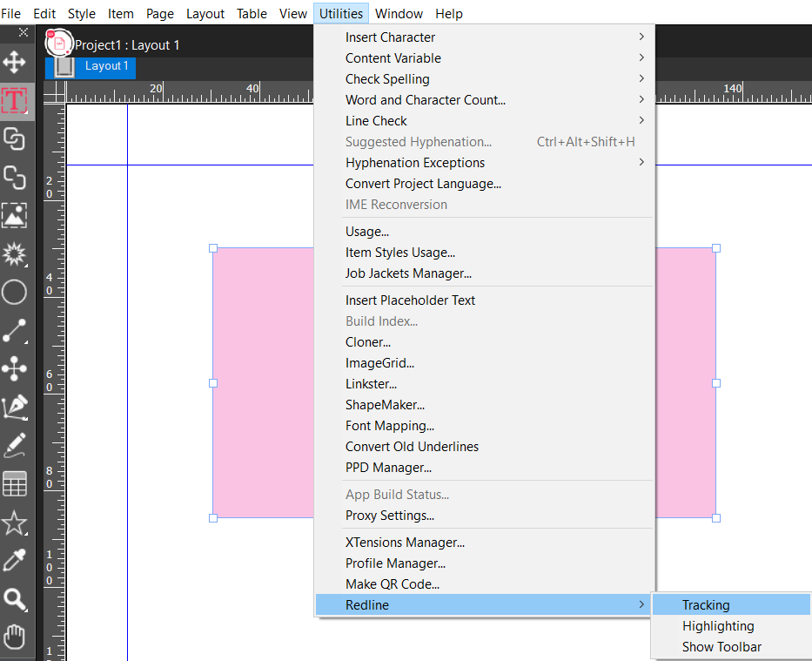Select the Item tool
The image size is (812, 661).
[15, 62]
